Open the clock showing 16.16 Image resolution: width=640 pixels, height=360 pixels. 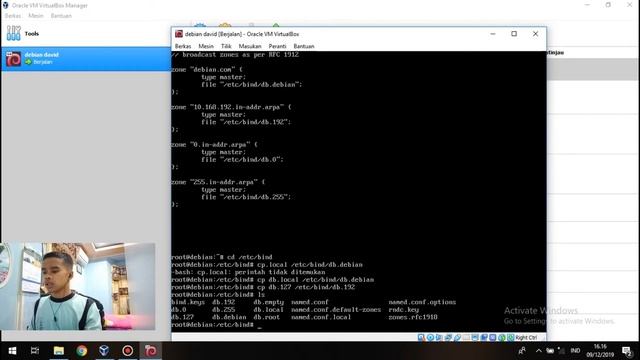600,351
